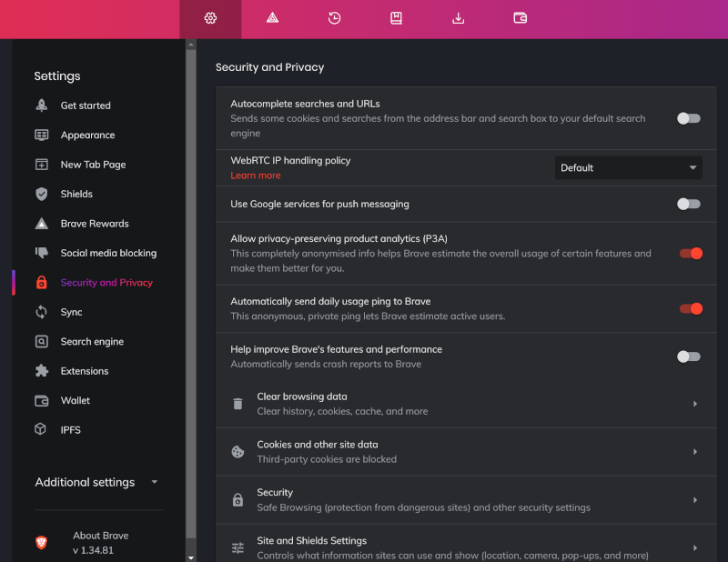Click the Extensions puzzle icon in sidebar
This screenshot has height=562, width=728.
tap(42, 371)
